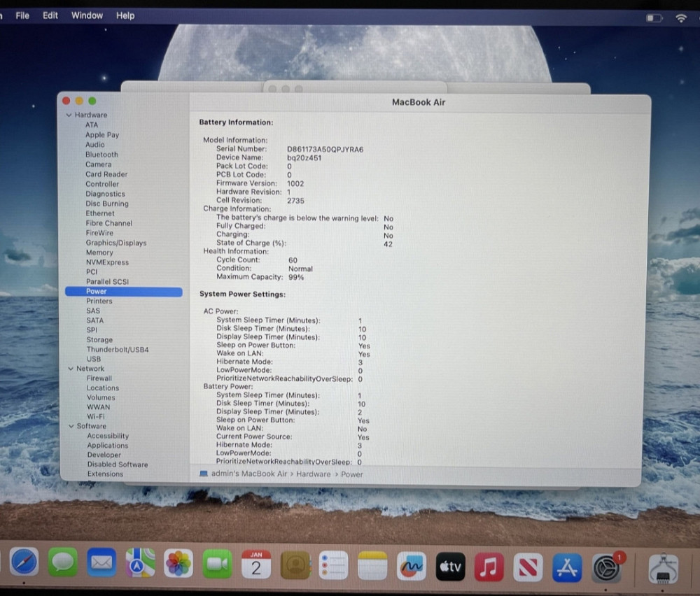
Task: Select Graphics/Displays in the sidebar
Action: pyautogui.click(x=116, y=243)
